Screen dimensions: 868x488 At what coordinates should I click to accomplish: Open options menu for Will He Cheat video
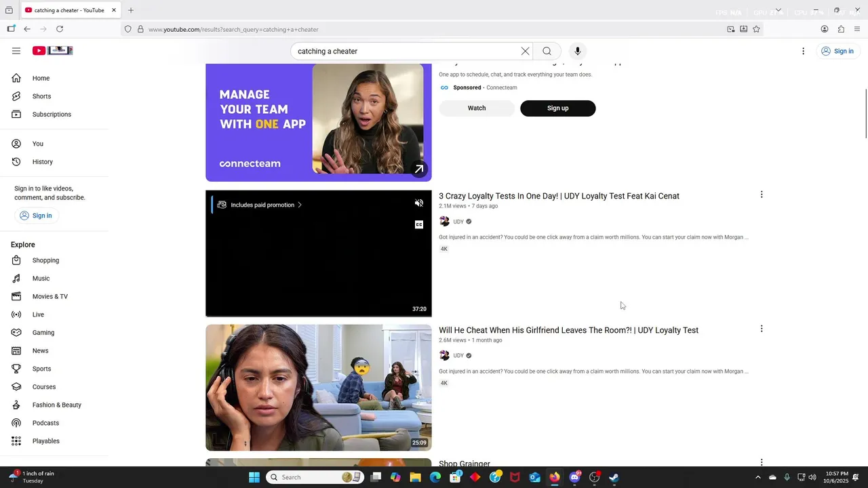pyautogui.click(x=762, y=329)
